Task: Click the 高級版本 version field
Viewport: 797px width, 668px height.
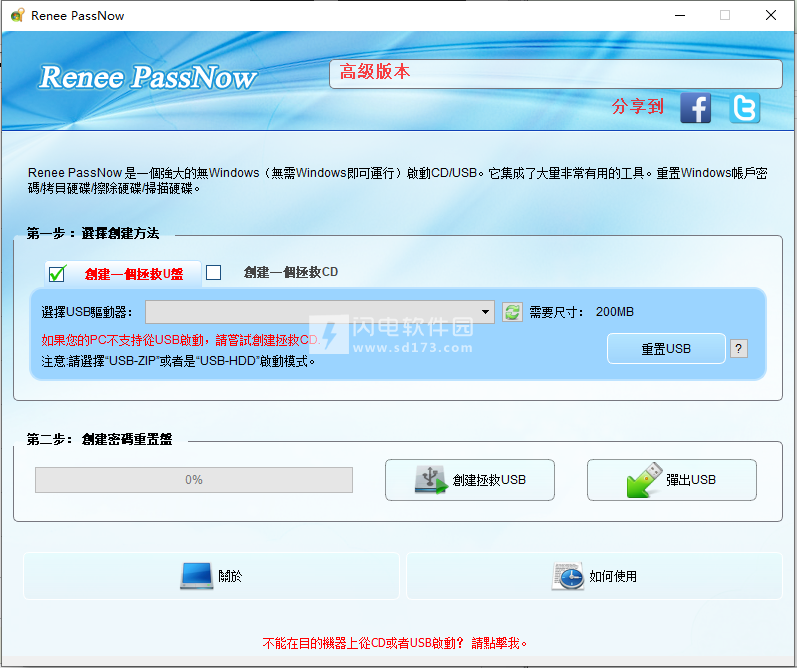Action: pyautogui.click(x=556, y=74)
